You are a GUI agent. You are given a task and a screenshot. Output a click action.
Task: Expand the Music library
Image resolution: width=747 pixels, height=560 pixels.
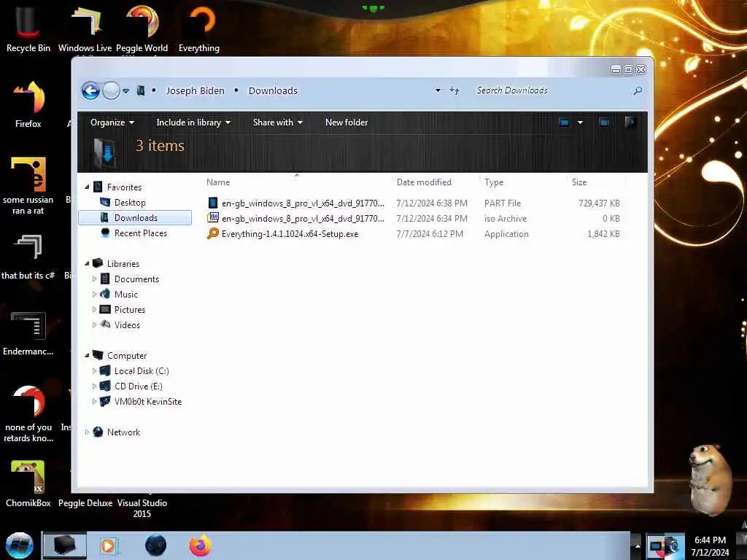pyautogui.click(x=94, y=295)
